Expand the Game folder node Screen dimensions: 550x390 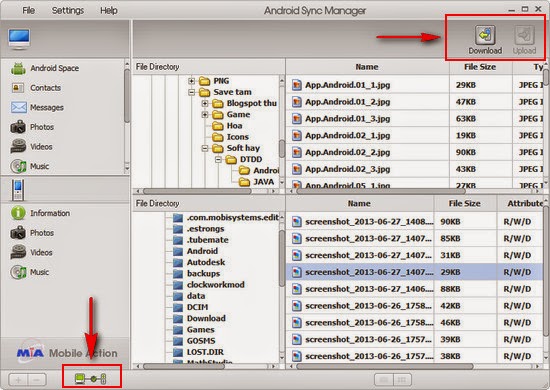(205, 115)
